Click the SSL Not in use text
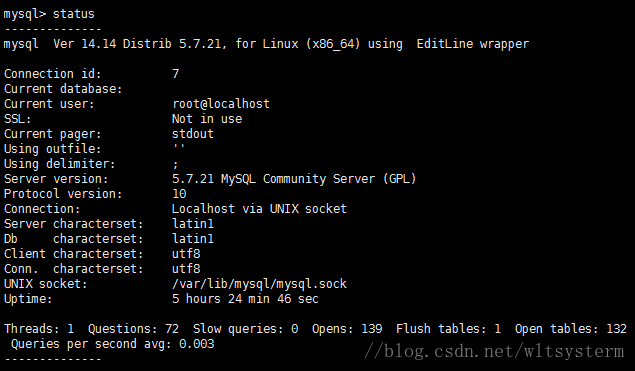Screen dimensions: 635x371 tap(207, 119)
